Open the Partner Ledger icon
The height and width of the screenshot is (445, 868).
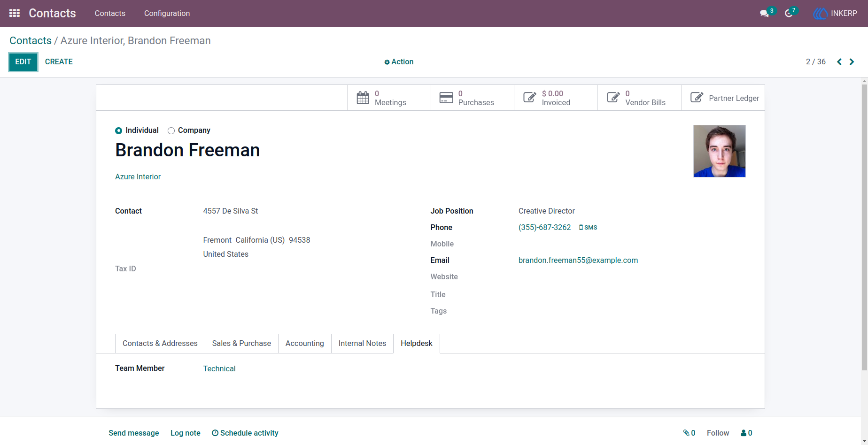tap(697, 98)
